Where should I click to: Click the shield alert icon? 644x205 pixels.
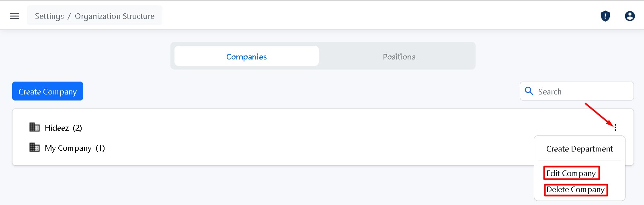pos(605,16)
